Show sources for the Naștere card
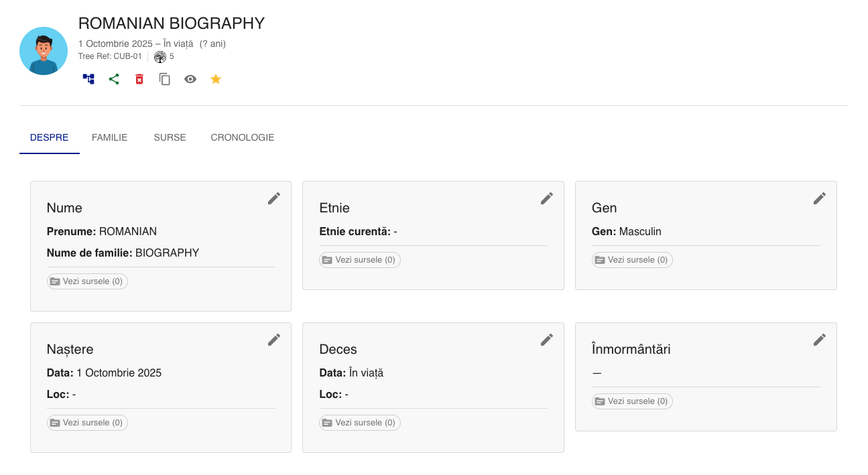Viewport: 868px width, 475px height. coord(87,423)
